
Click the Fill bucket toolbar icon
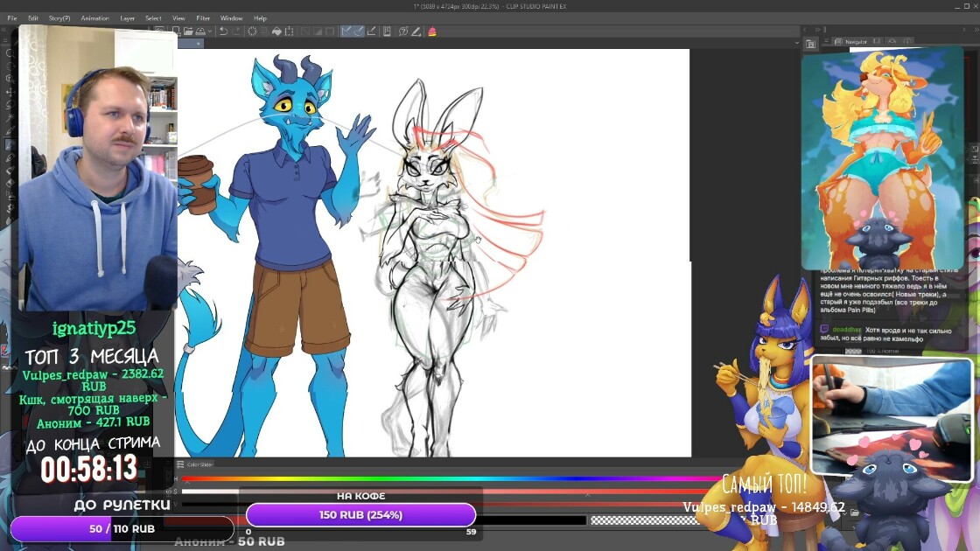point(276,31)
